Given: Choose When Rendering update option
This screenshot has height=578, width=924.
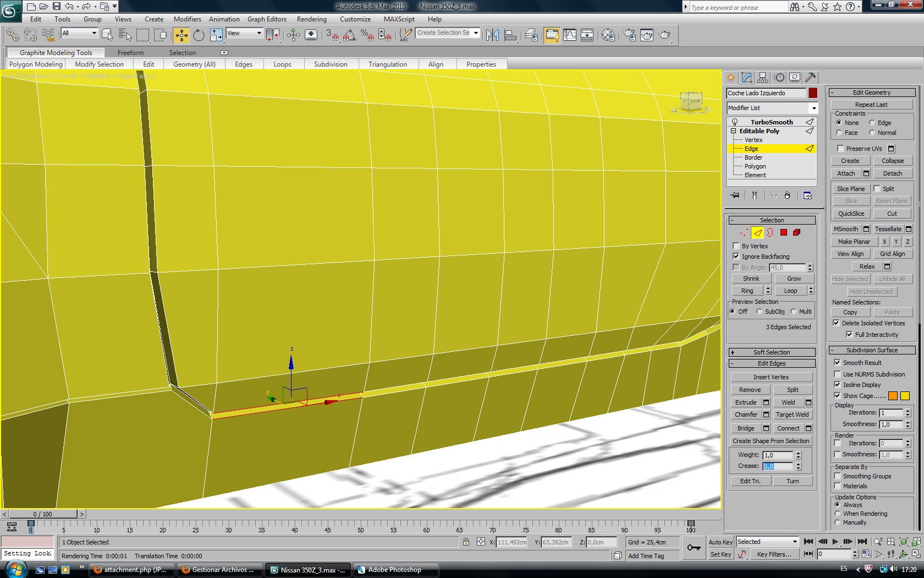Looking at the screenshot, I should click(838, 514).
